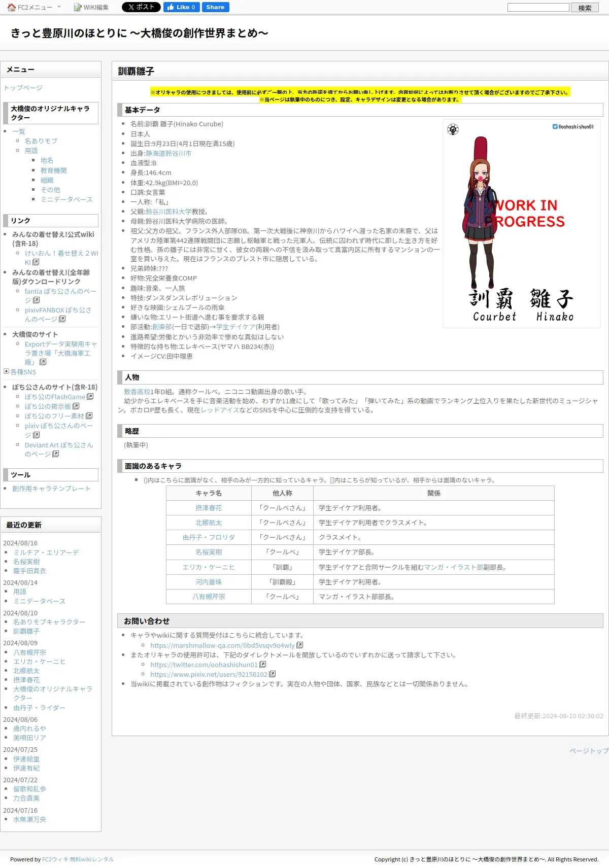Click the Facebook Share button
The width and height of the screenshot is (609, 868).
pos(215,7)
